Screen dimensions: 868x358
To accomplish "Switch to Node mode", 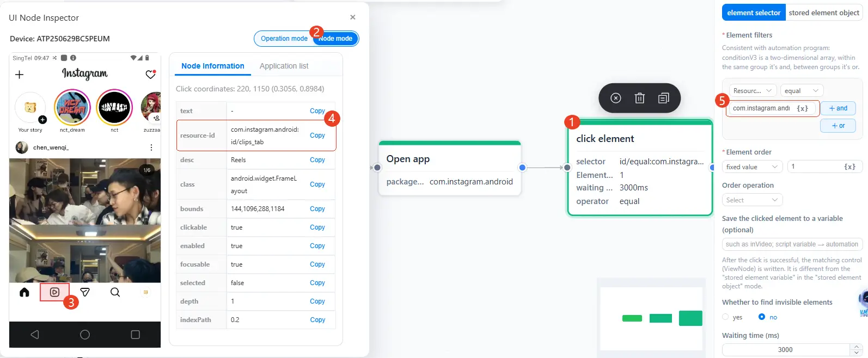I will click(x=335, y=39).
